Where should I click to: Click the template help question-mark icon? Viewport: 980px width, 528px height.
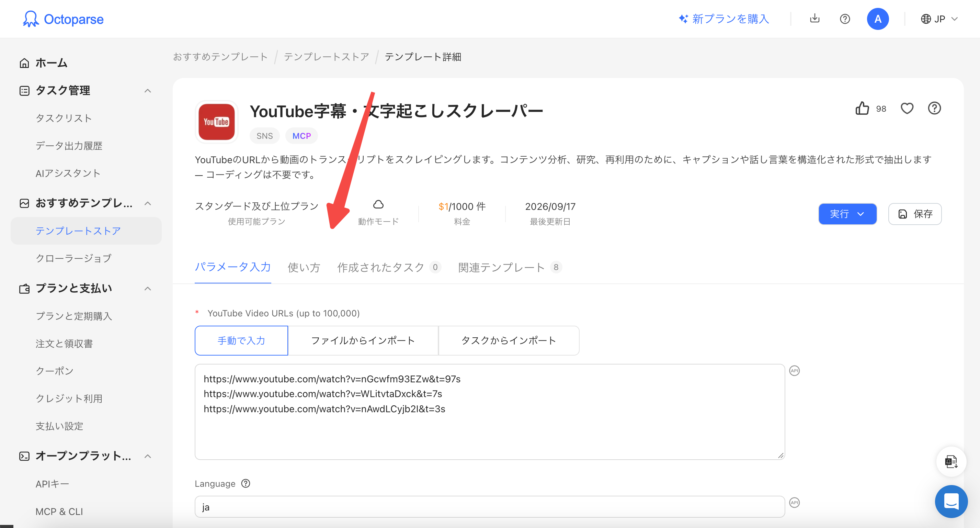pyautogui.click(x=934, y=109)
